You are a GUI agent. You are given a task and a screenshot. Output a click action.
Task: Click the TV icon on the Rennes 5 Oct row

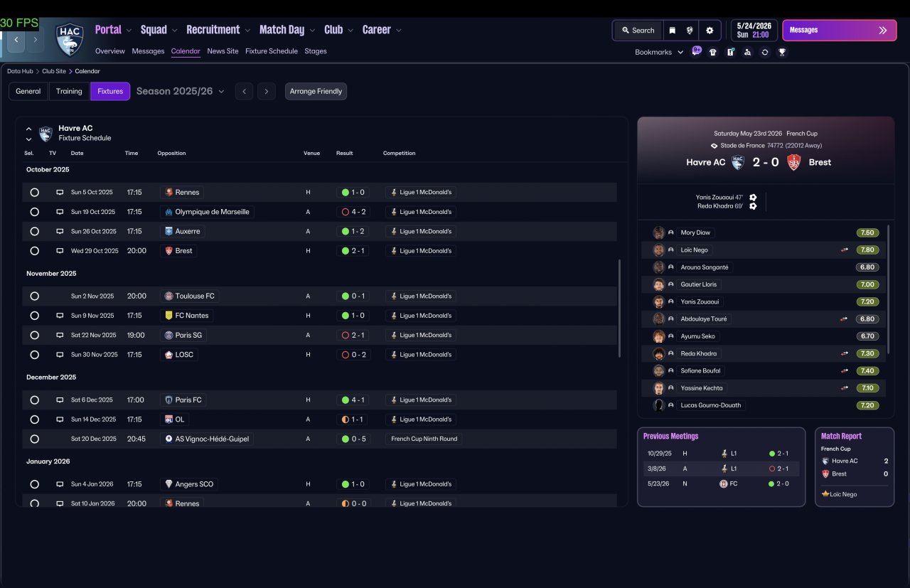pyautogui.click(x=60, y=192)
